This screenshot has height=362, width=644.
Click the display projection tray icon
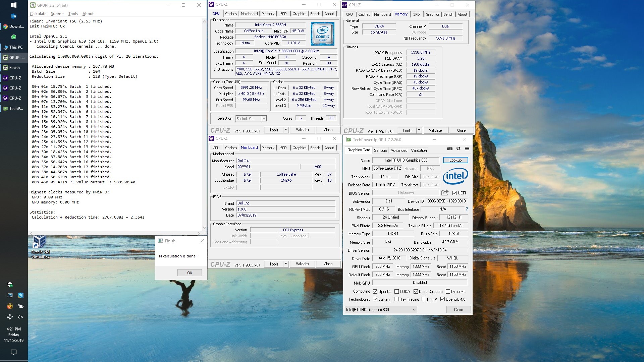(10, 295)
